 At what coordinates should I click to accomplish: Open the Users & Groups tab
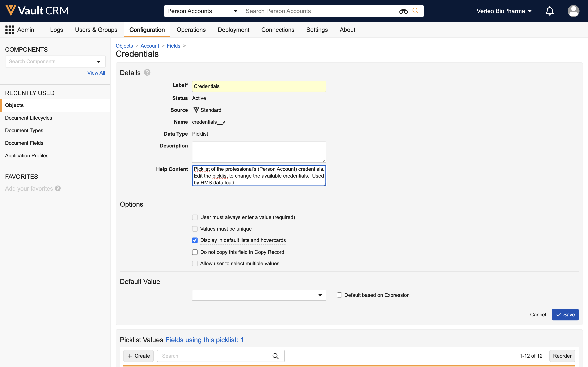96,30
